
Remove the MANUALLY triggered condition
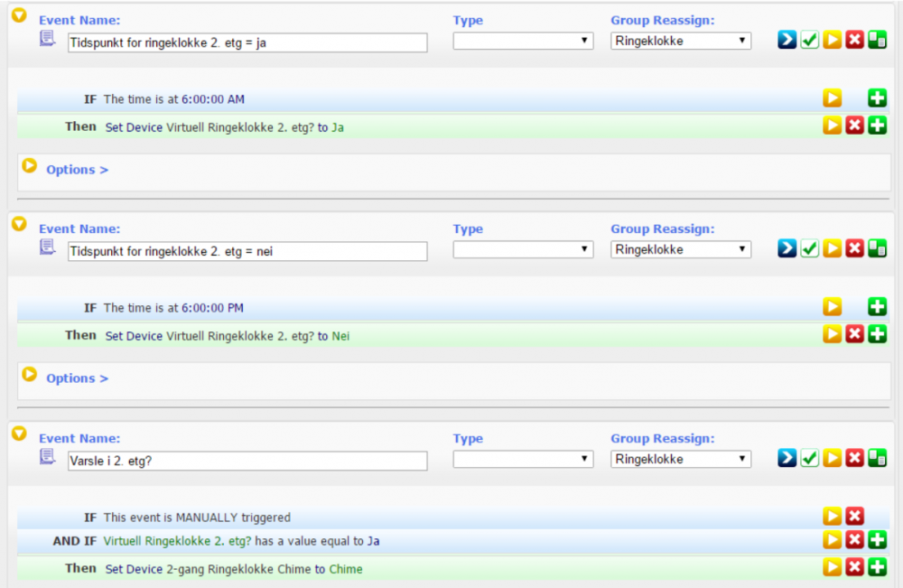tap(854, 517)
